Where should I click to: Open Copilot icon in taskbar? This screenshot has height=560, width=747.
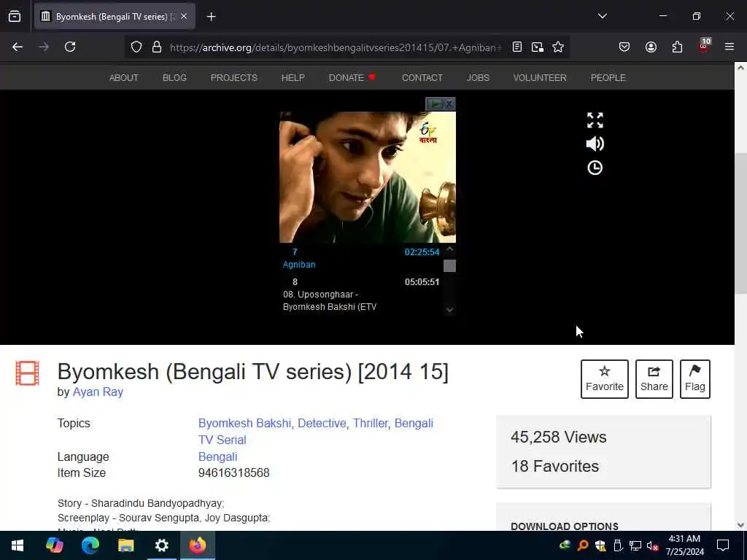[54, 545]
